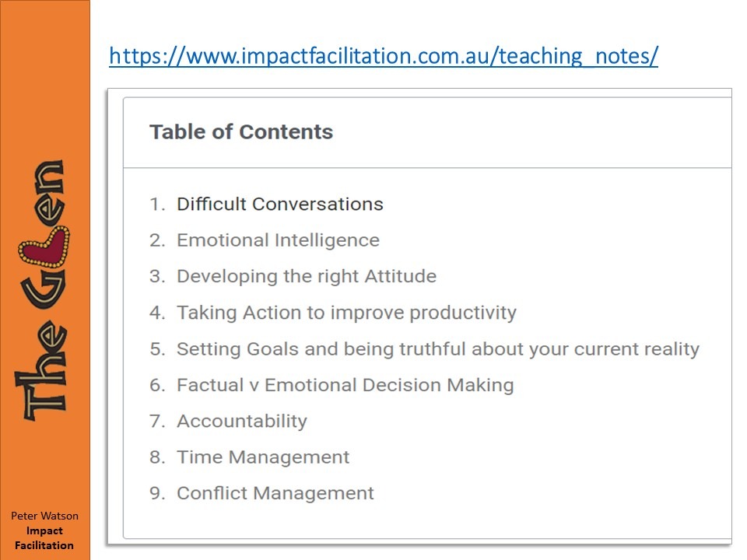This screenshot has width=747, height=560.
Task: Click the divider line under Table of Contents
Action: coord(426,168)
